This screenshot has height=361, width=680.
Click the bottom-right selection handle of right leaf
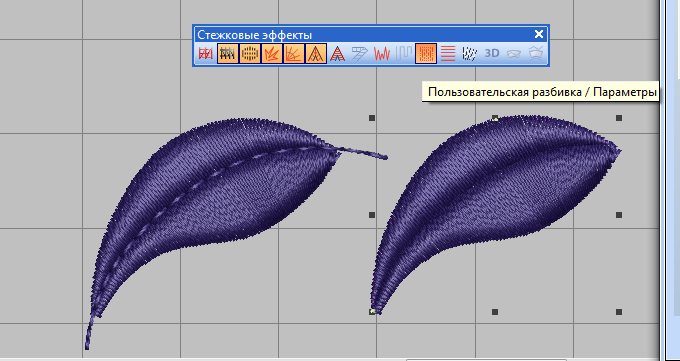pyautogui.click(x=619, y=312)
